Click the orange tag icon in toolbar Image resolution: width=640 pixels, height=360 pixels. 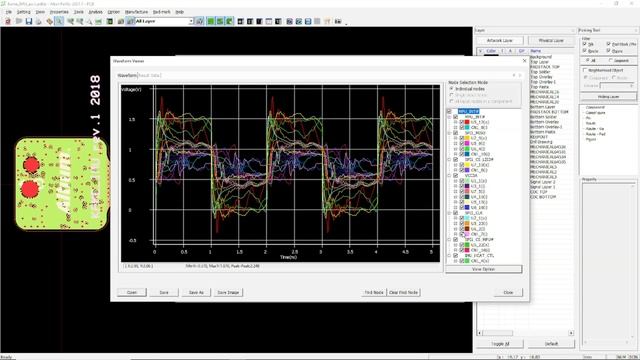(x=49, y=21)
